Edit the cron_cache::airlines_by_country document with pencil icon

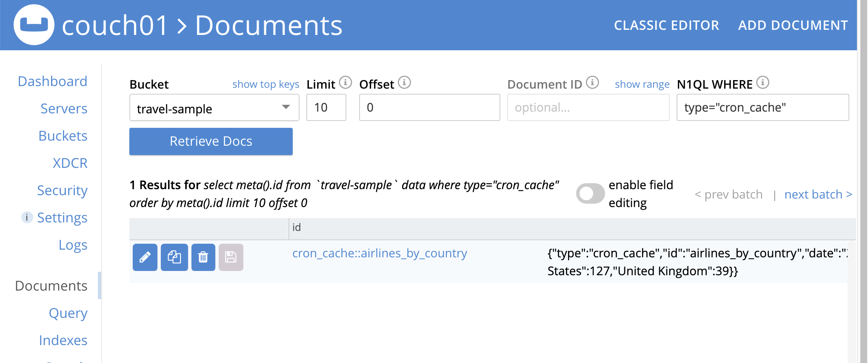coord(145,257)
